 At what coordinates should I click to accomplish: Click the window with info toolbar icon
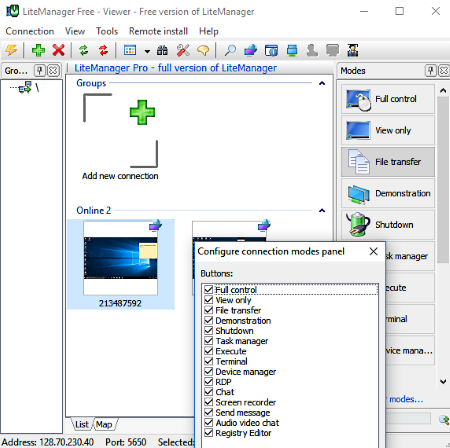pos(271,51)
